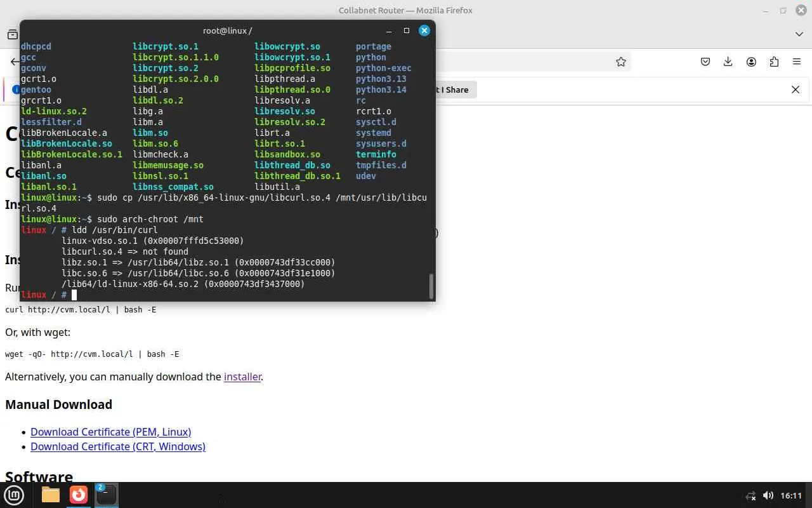Click 'gentoo' in terminal listing
The height and width of the screenshot is (508, 812).
(x=36, y=90)
